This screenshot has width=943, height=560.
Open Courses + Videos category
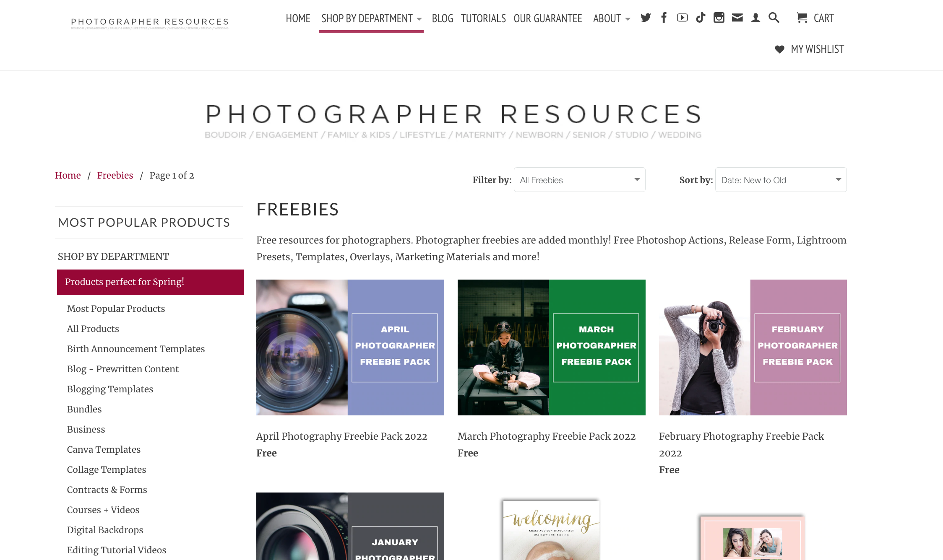(x=103, y=510)
